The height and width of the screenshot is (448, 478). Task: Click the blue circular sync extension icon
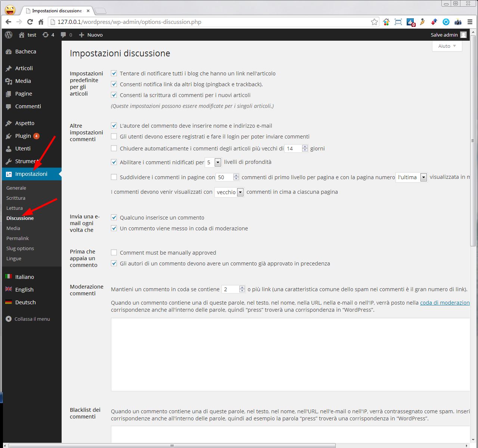(446, 22)
